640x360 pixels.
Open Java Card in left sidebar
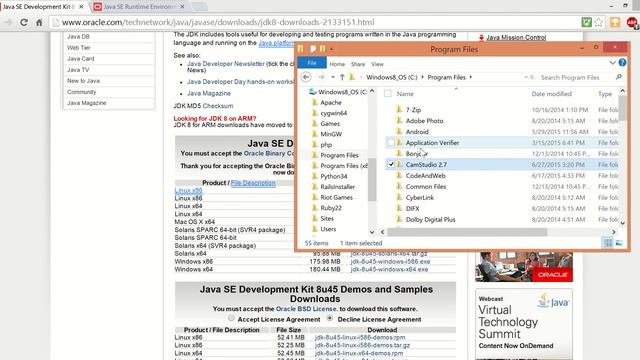click(x=81, y=58)
